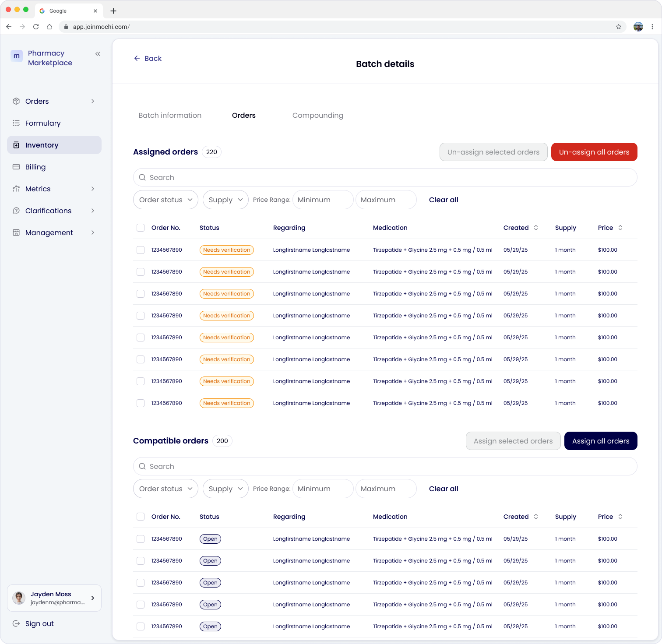Collapse the sidebar with double-chevron icon
Viewport: 662px width, 644px height.
pos(98,54)
